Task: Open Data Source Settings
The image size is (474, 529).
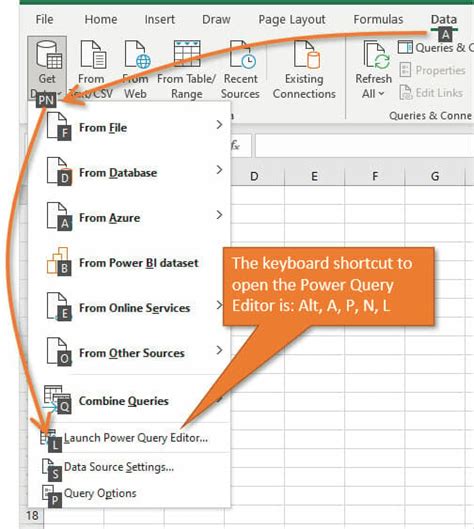Action: (x=129, y=467)
